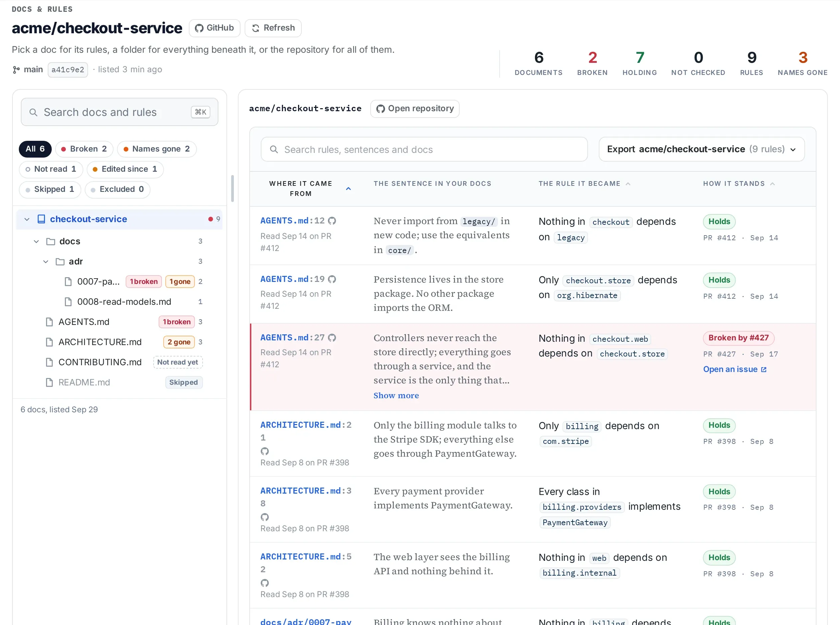Select the docs folder icon

click(x=51, y=241)
